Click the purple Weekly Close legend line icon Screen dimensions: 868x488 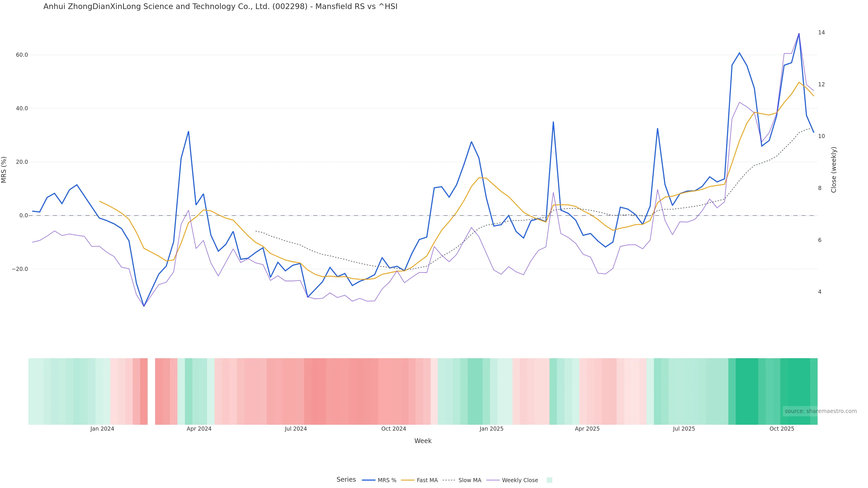(493, 480)
